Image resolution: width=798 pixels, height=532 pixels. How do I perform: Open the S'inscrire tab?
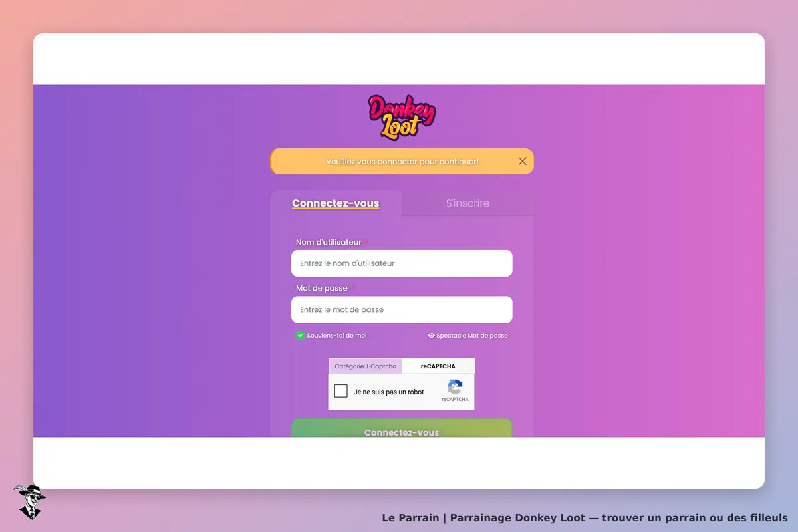(467, 203)
